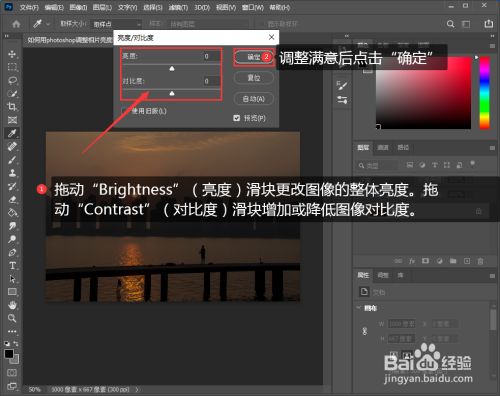The height and width of the screenshot is (396, 500).
Task: Click the rainbow hue slider strip
Action: (484, 92)
